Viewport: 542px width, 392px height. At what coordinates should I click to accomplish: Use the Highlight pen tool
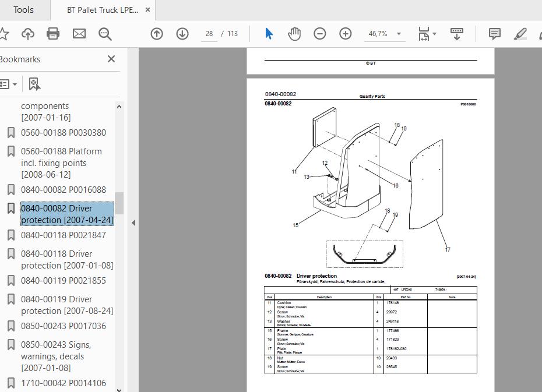point(519,33)
